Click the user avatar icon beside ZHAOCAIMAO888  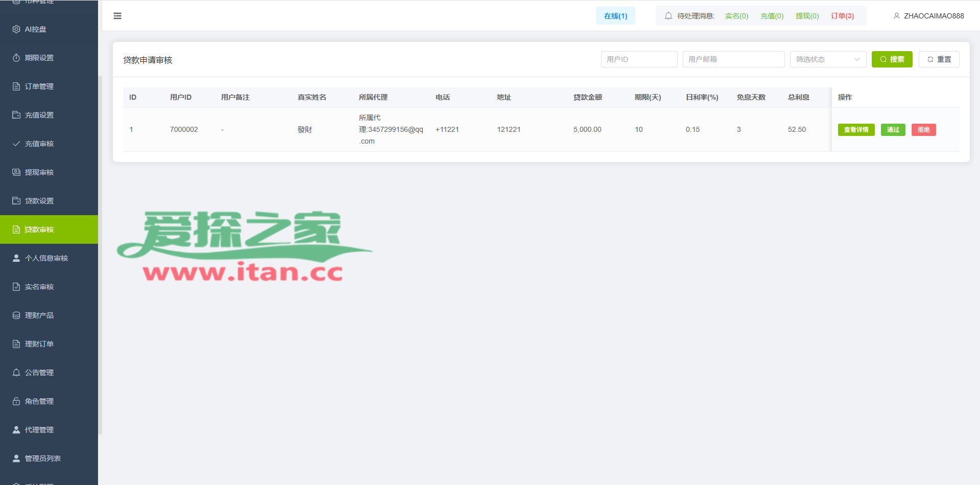[896, 16]
